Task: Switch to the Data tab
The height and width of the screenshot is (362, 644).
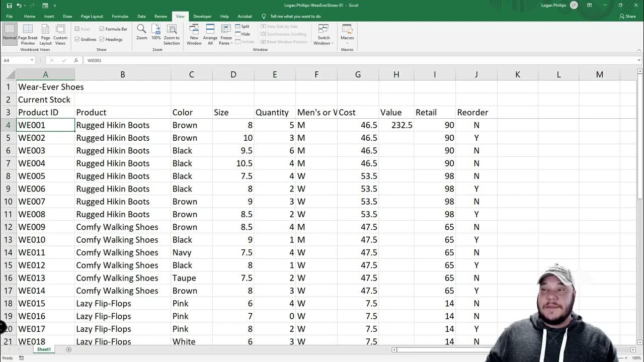Action: 141,16
